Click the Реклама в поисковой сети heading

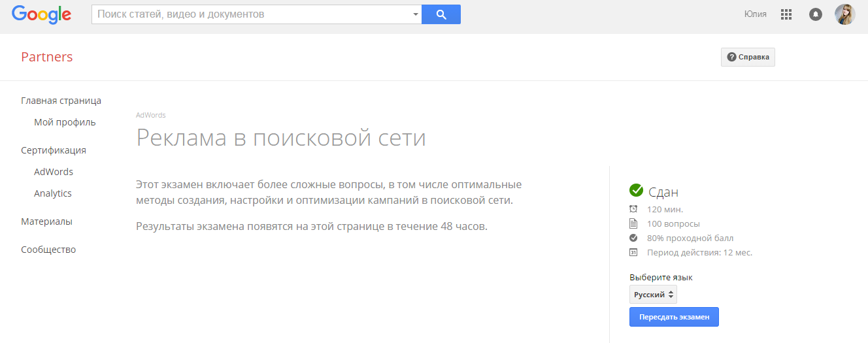point(281,138)
